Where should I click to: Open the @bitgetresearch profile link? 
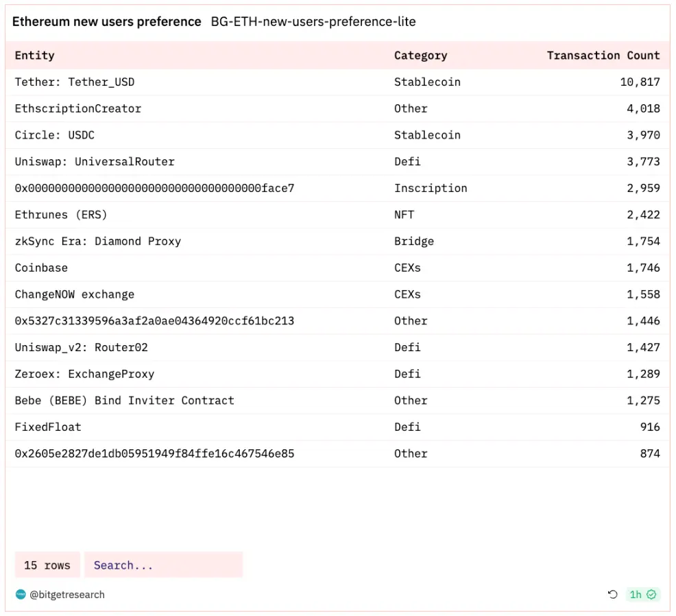(x=67, y=595)
